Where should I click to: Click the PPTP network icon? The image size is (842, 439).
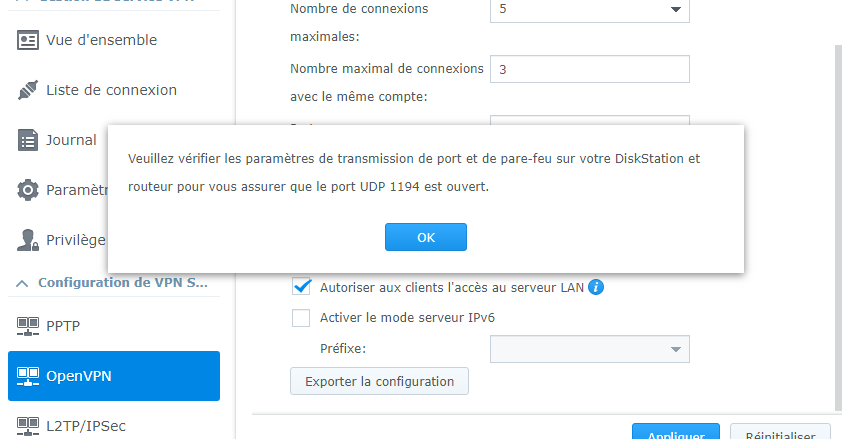[x=28, y=326]
